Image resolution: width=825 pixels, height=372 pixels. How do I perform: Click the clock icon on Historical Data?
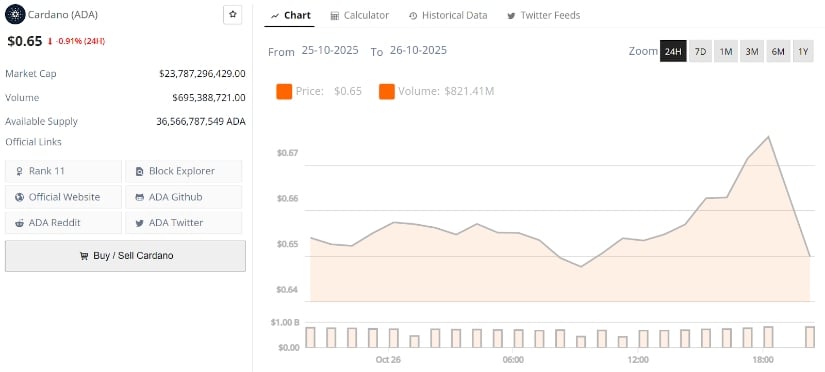coord(413,16)
